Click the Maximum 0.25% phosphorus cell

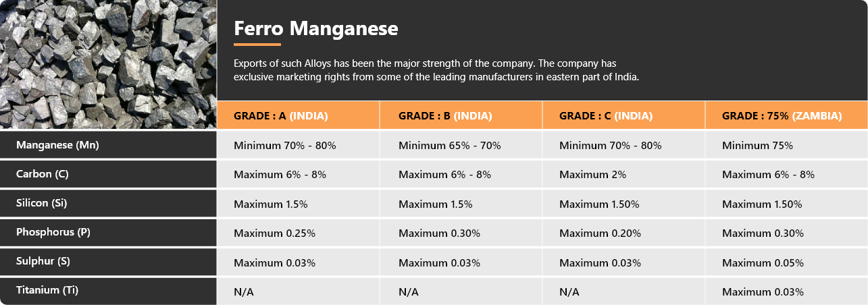coord(298,233)
